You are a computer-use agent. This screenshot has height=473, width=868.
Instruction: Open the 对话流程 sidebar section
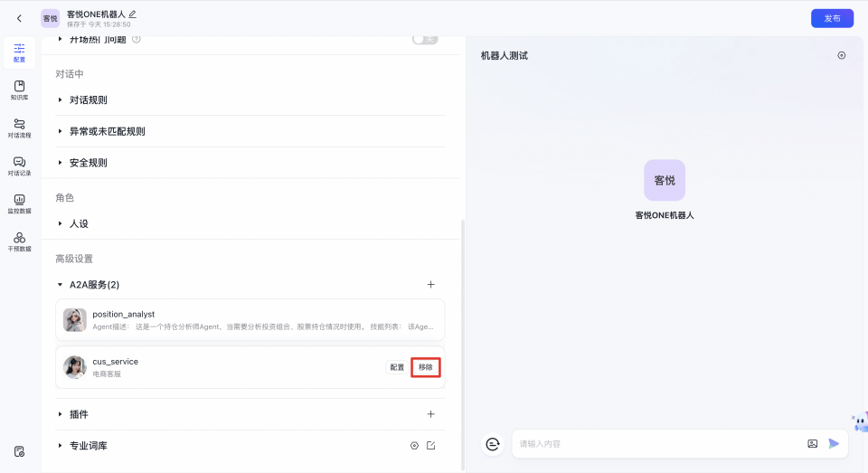click(x=19, y=128)
